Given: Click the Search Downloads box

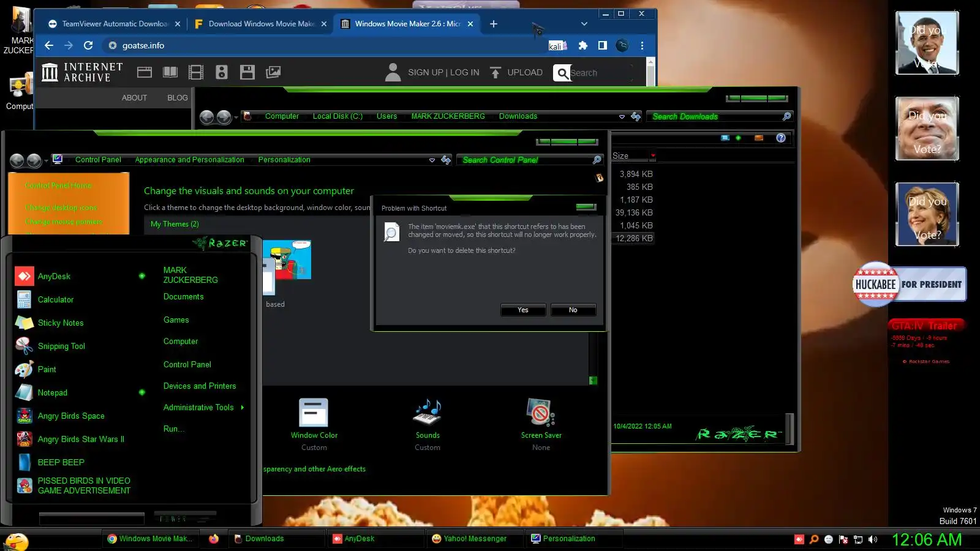Looking at the screenshot, I should click(720, 116).
